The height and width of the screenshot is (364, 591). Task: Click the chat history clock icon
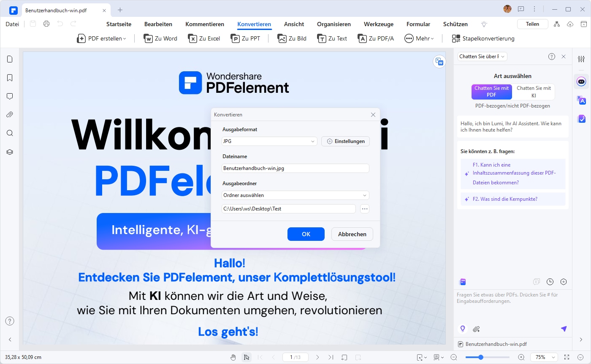550,282
